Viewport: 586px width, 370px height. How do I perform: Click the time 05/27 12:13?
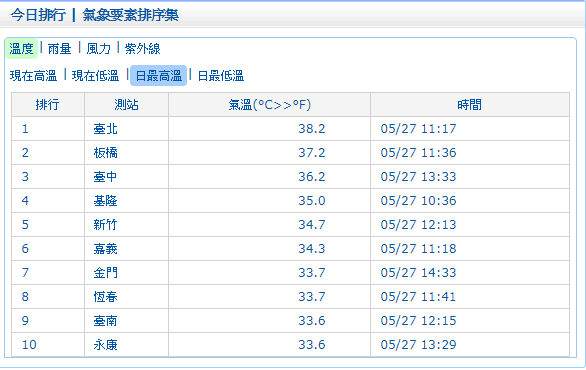419,225
